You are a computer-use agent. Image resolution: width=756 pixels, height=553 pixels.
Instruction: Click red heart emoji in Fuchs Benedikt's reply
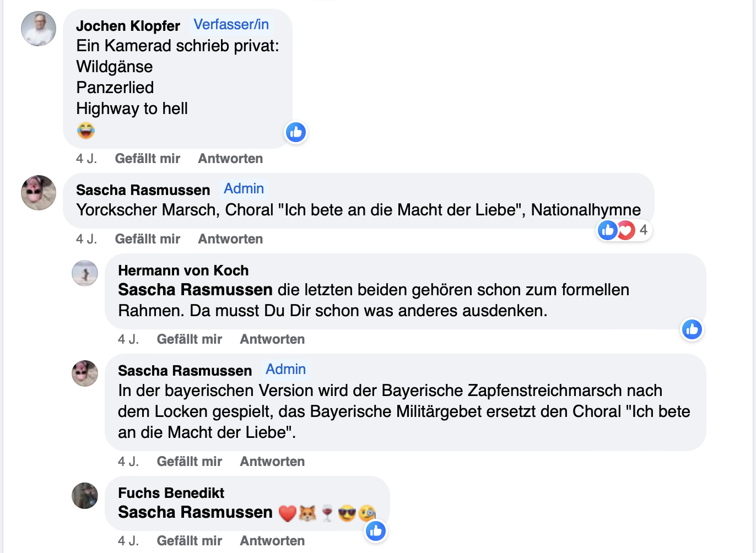(287, 513)
